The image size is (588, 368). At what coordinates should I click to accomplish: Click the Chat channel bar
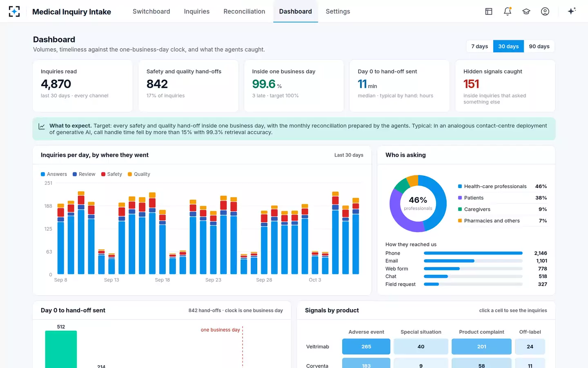[x=473, y=276]
